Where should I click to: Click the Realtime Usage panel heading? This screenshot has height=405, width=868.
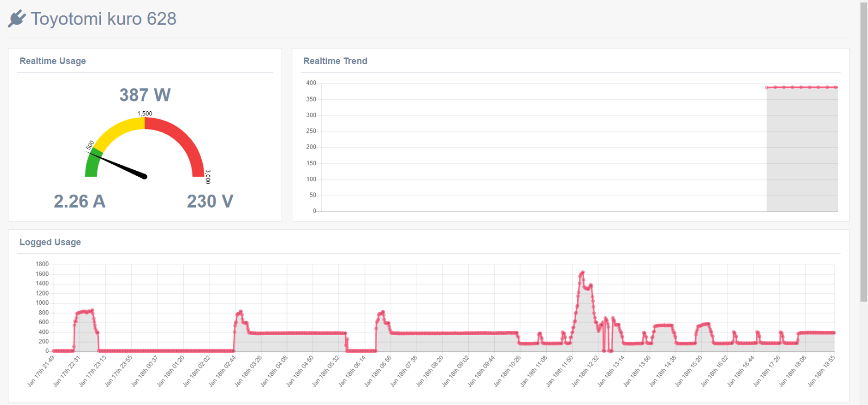53,61
